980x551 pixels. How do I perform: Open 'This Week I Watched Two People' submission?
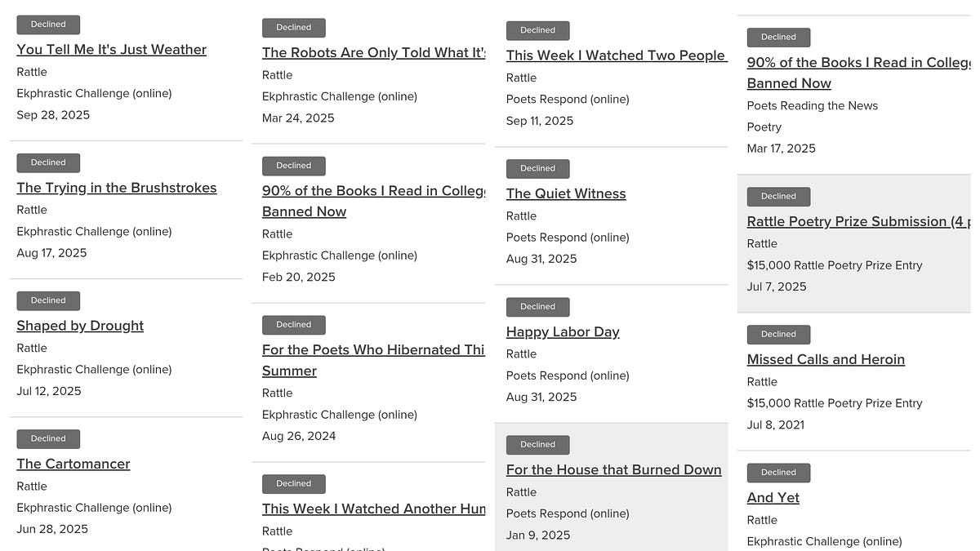(x=616, y=55)
